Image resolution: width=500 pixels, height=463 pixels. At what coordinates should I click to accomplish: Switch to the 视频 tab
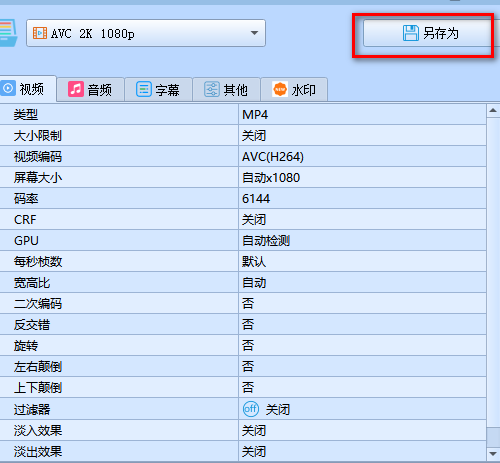tap(28, 89)
